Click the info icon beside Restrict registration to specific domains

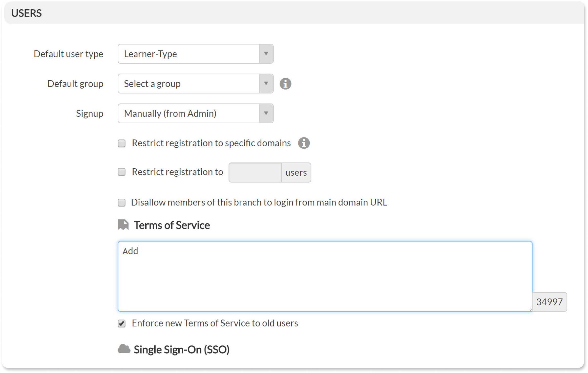(x=304, y=143)
